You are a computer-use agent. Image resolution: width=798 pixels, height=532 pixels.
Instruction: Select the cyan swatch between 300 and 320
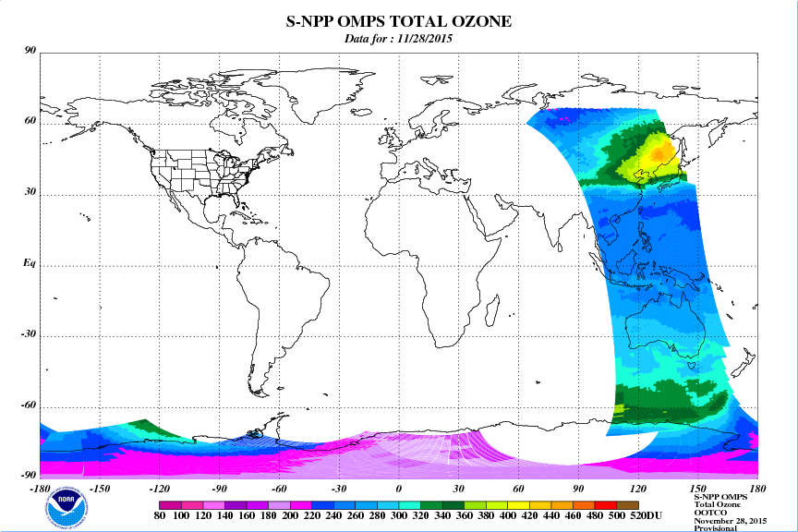[x=410, y=505]
